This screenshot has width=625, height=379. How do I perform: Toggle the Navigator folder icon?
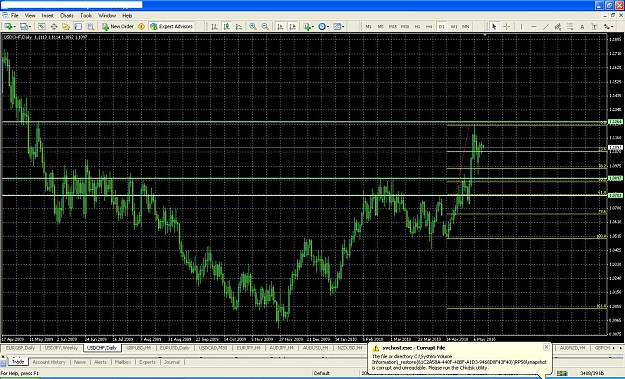tap(66, 26)
